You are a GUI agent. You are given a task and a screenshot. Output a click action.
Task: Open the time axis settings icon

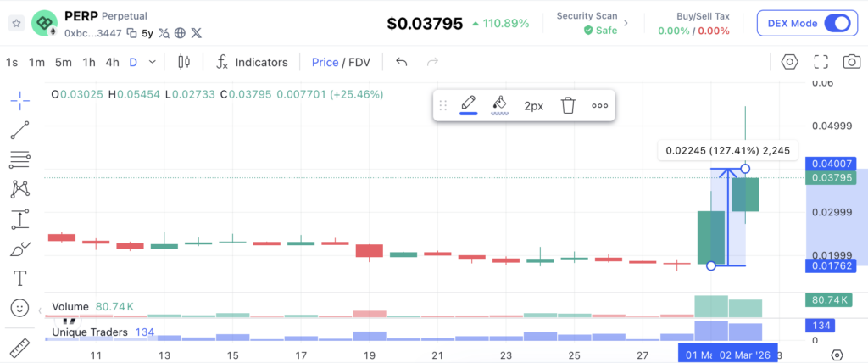pyautogui.click(x=837, y=355)
